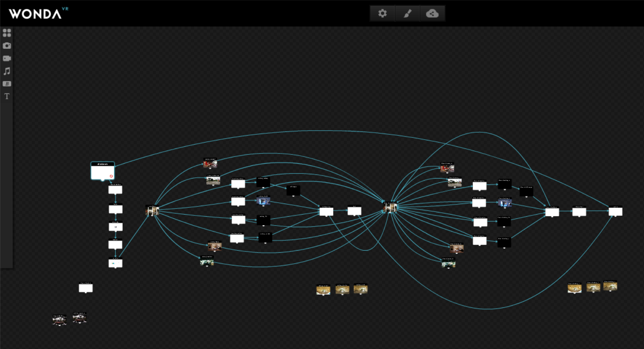This screenshot has height=349, width=644.
Task: Select blue-lit thumbnail node in right cluster
Action: [505, 203]
